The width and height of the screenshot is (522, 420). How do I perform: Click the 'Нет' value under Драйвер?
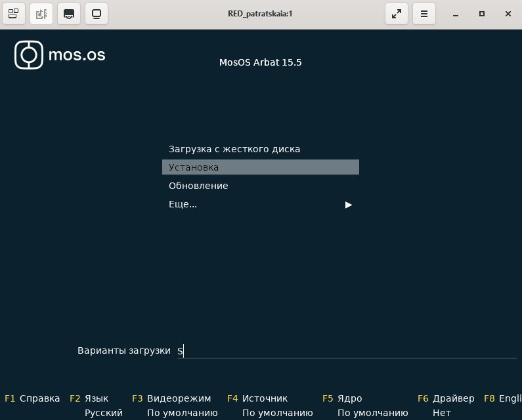point(442,413)
